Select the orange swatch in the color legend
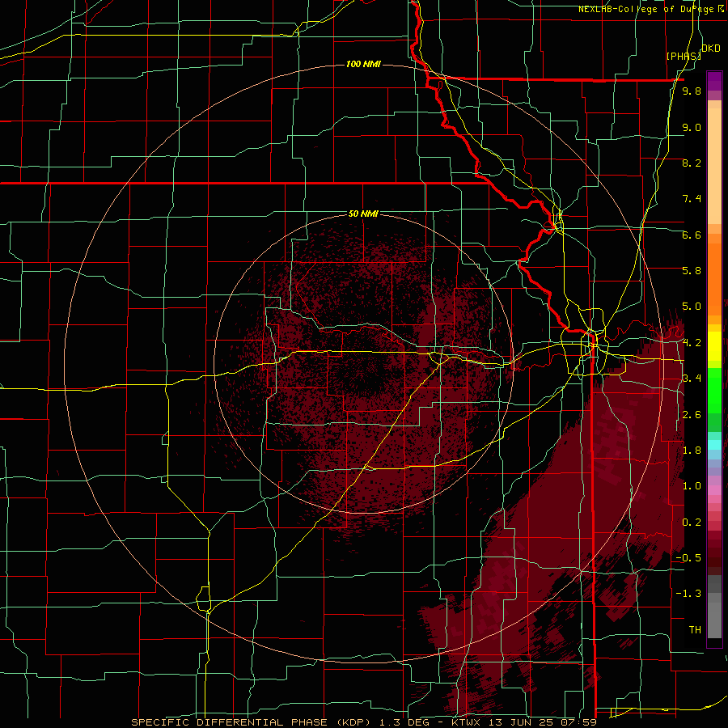Viewport: 728px width, 728px height. (x=714, y=279)
